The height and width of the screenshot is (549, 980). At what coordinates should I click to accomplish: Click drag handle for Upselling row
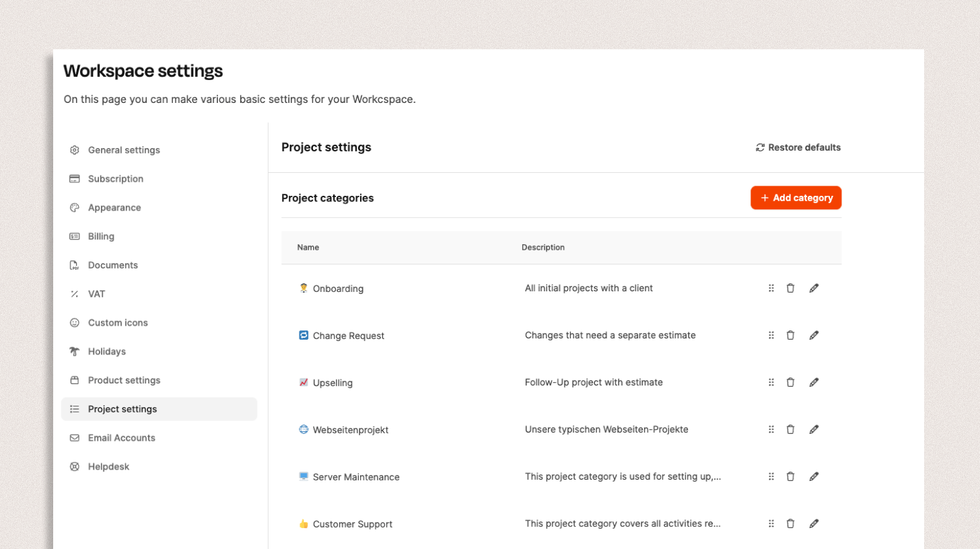pyautogui.click(x=771, y=382)
